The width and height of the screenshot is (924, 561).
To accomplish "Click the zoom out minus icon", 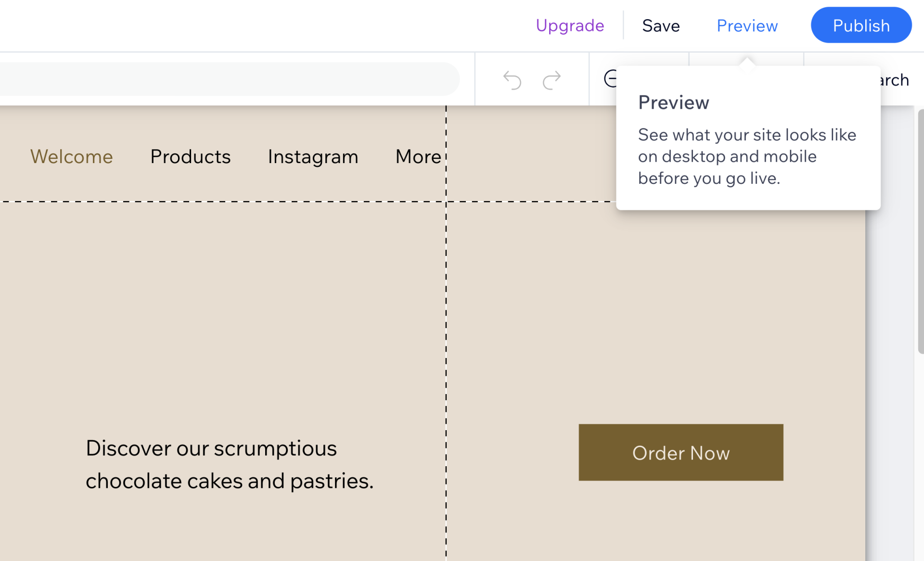I will [610, 78].
